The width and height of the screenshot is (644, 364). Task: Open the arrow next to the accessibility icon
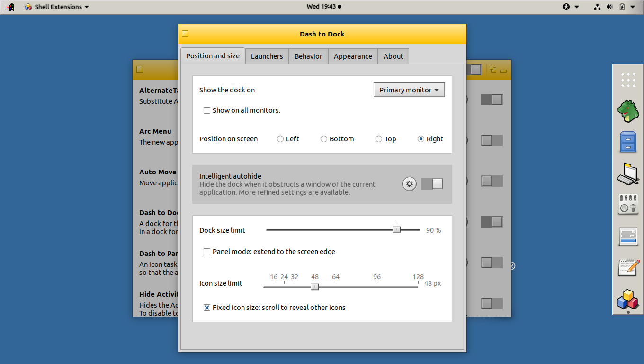point(577,7)
